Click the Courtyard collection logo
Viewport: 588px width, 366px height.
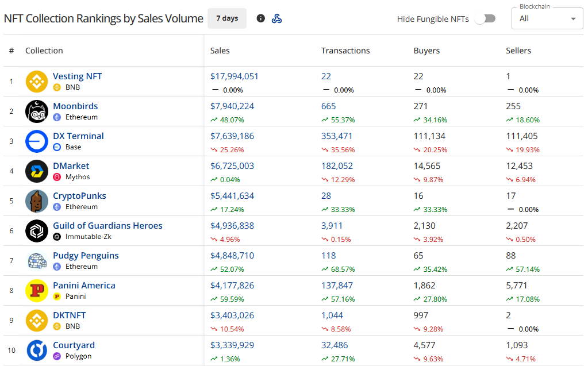coord(37,350)
